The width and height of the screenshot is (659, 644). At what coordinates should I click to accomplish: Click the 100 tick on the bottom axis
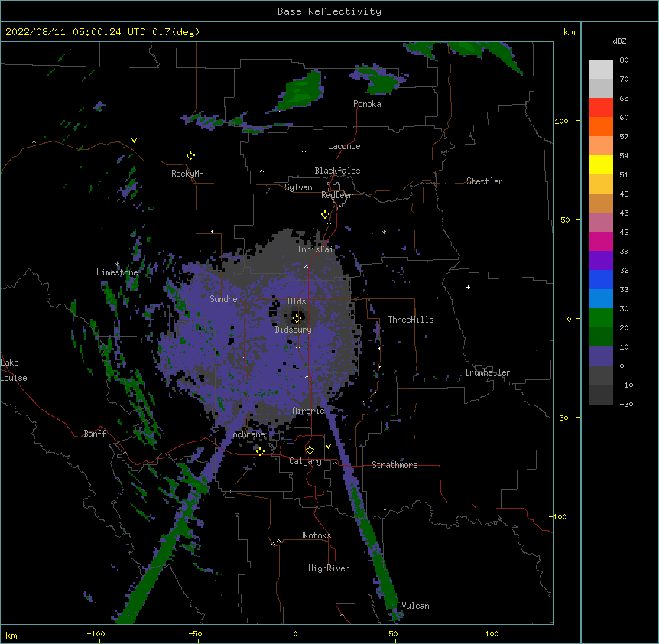pos(492,633)
